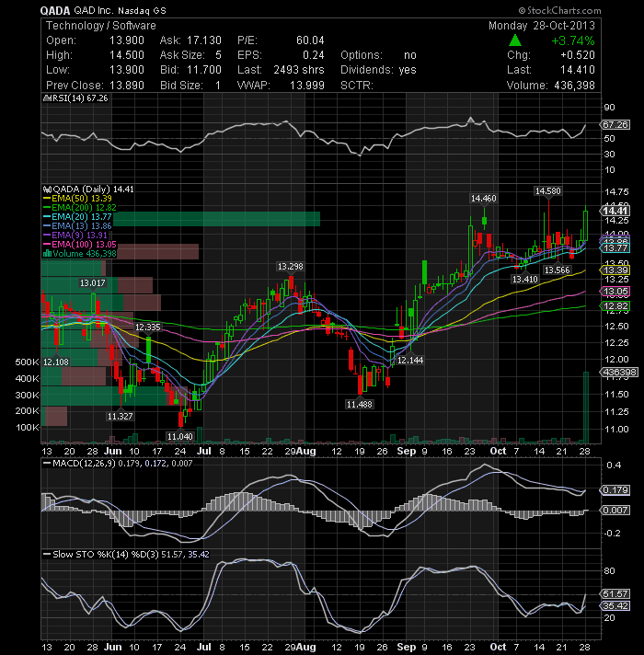644x655 pixels.
Task: Click the P/E ratio 60.04
Action: point(310,40)
